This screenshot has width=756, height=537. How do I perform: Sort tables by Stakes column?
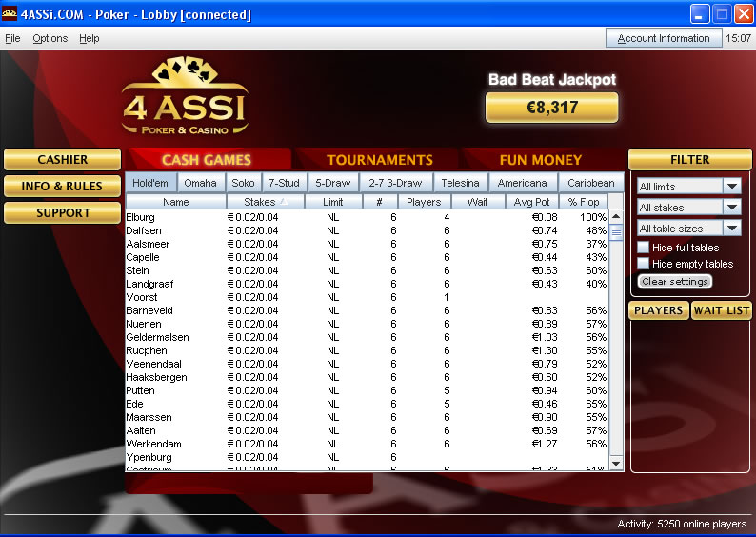tap(266, 202)
